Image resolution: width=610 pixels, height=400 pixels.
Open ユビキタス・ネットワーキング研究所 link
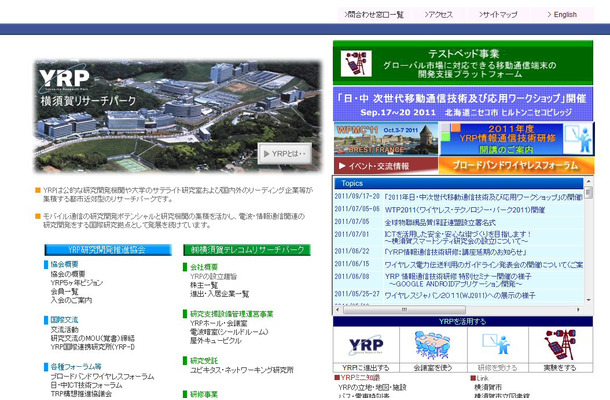tap(242, 370)
